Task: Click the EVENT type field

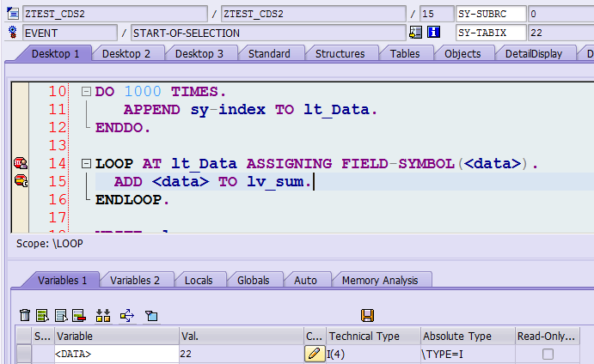Action: [x=70, y=33]
